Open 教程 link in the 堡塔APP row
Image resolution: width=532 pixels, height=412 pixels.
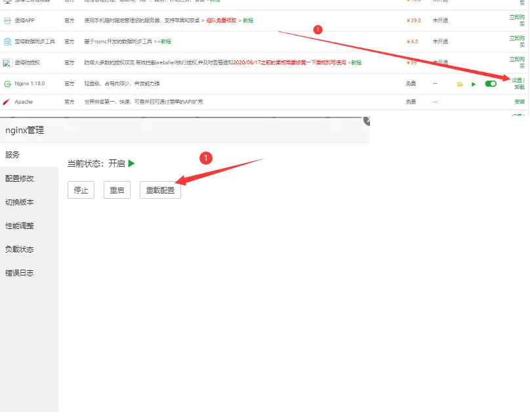coord(248,21)
